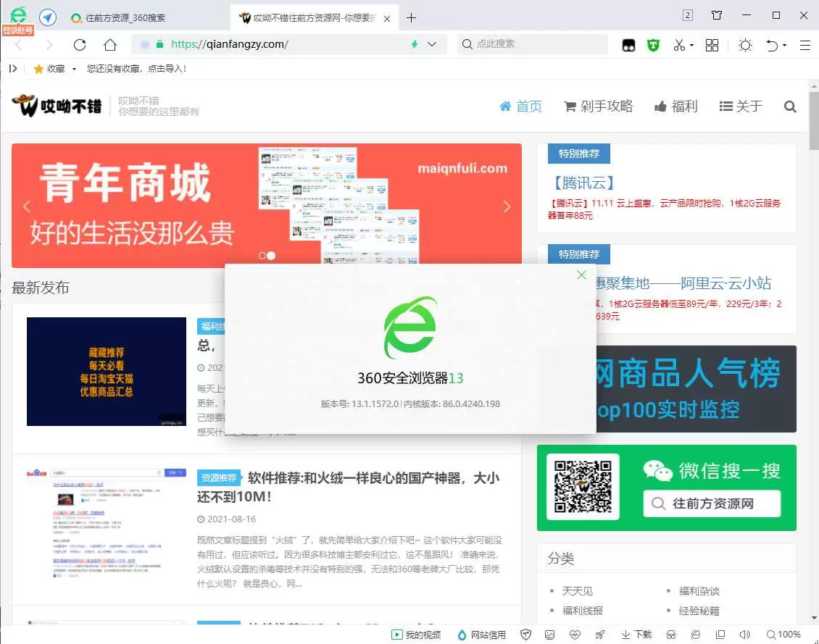Open the 福利 navigation item
The height and width of the screenshot is (644, 819).
676,106
